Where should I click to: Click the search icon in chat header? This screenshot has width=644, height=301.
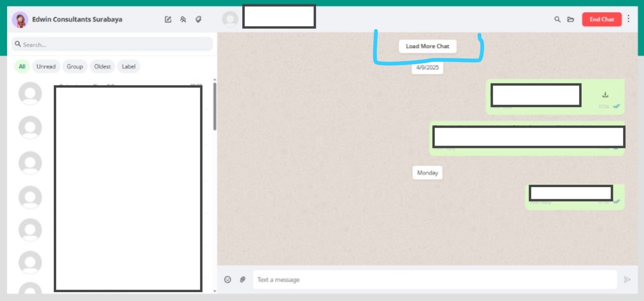click(x=557, y=19)
